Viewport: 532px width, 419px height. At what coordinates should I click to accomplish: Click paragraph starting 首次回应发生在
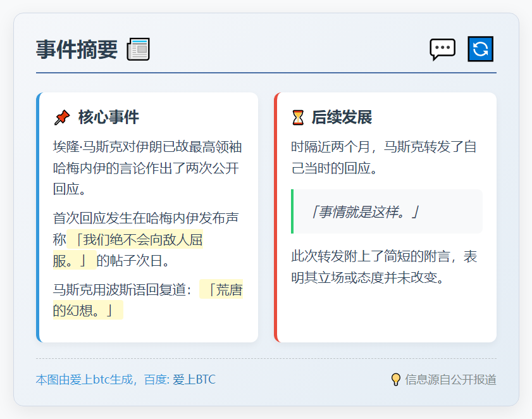[146, 239]
